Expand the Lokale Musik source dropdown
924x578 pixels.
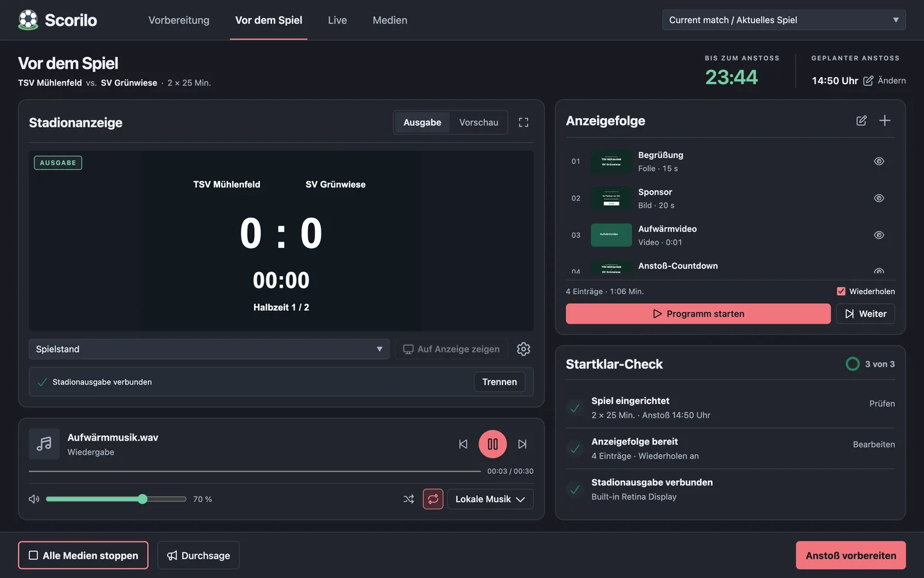490,499
